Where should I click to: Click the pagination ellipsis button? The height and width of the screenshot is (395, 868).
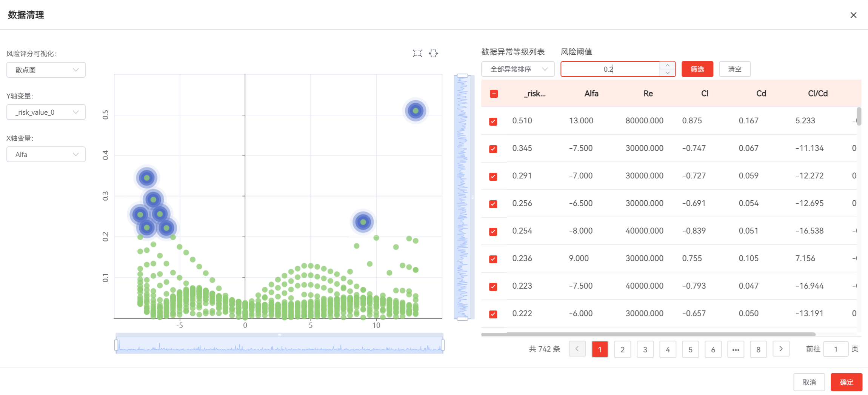pos(736,349)
